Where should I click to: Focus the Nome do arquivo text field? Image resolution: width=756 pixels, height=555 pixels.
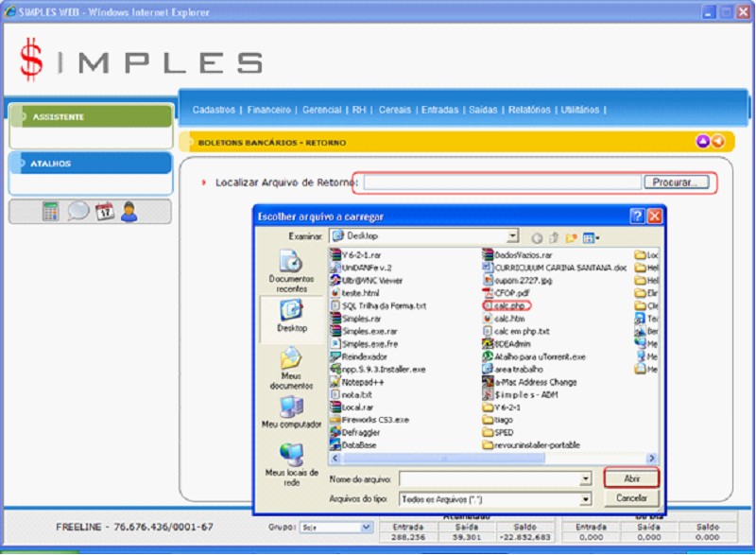(x=490, y=478)
